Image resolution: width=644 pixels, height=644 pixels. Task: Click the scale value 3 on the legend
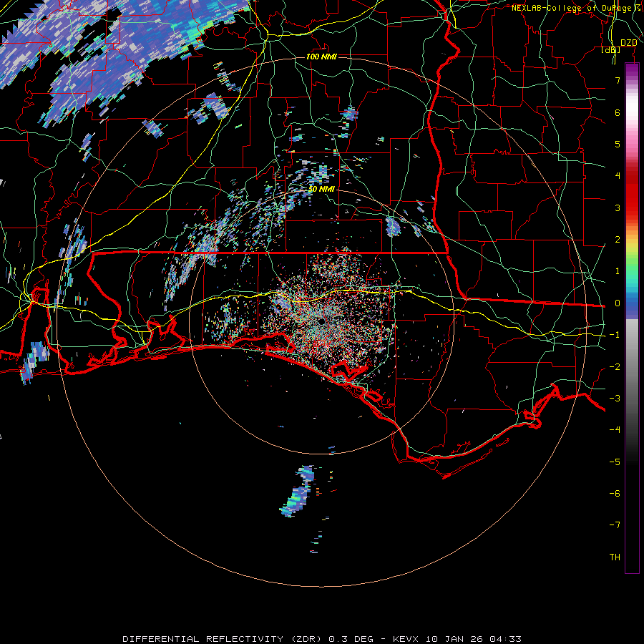(x=618, y=208)
